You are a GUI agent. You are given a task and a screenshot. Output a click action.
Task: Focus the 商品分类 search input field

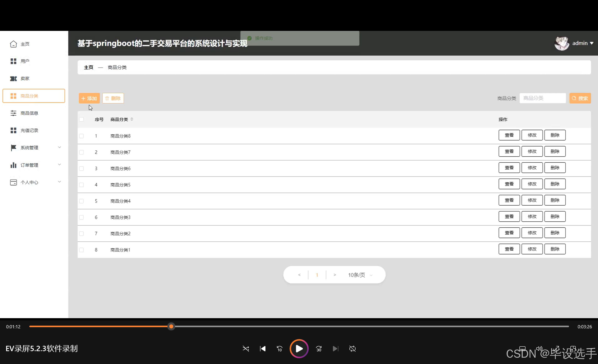tap(543, 98)
